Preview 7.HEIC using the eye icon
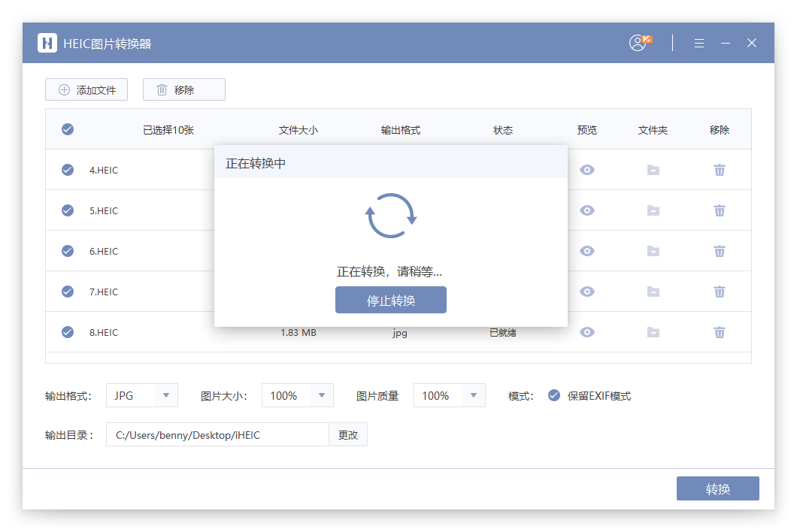Image resolution: width=797 pixels, height=532 pixels. pyautogui.click(x=587, y=292)
